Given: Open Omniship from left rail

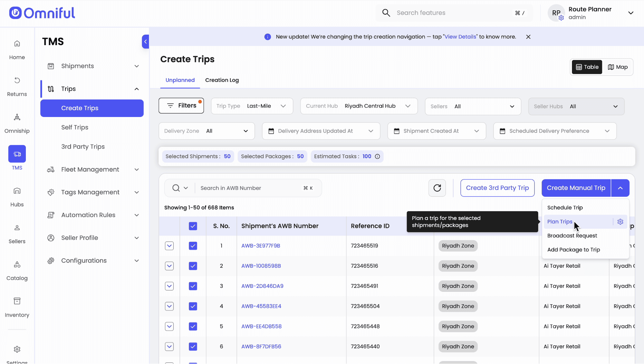Looking at the screenshot, I should 17,123.
